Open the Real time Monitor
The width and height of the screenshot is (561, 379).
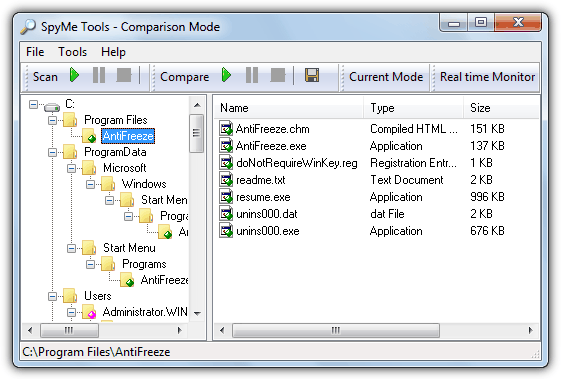pos(487,77)
